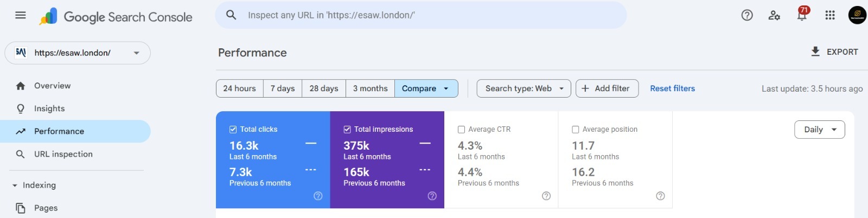868x218 pixels.
Task: Open the Google apps grid
Action: pos(830,15)
